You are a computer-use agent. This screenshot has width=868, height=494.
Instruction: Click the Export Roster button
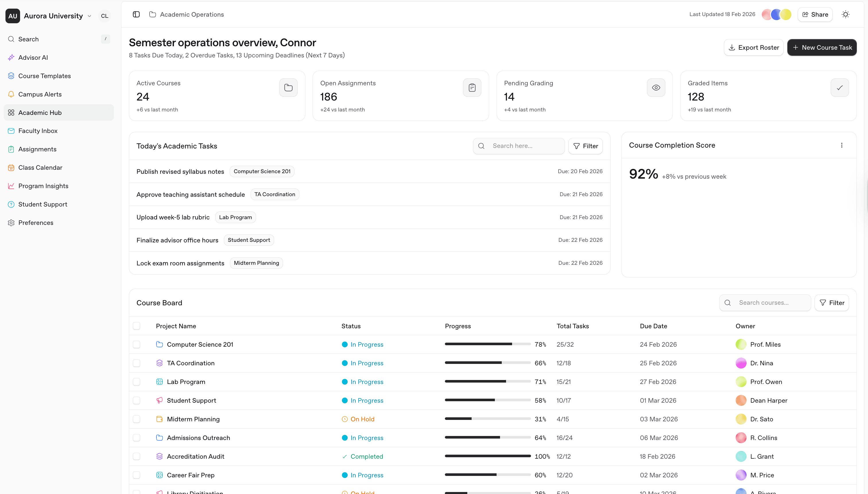point(753,47)
